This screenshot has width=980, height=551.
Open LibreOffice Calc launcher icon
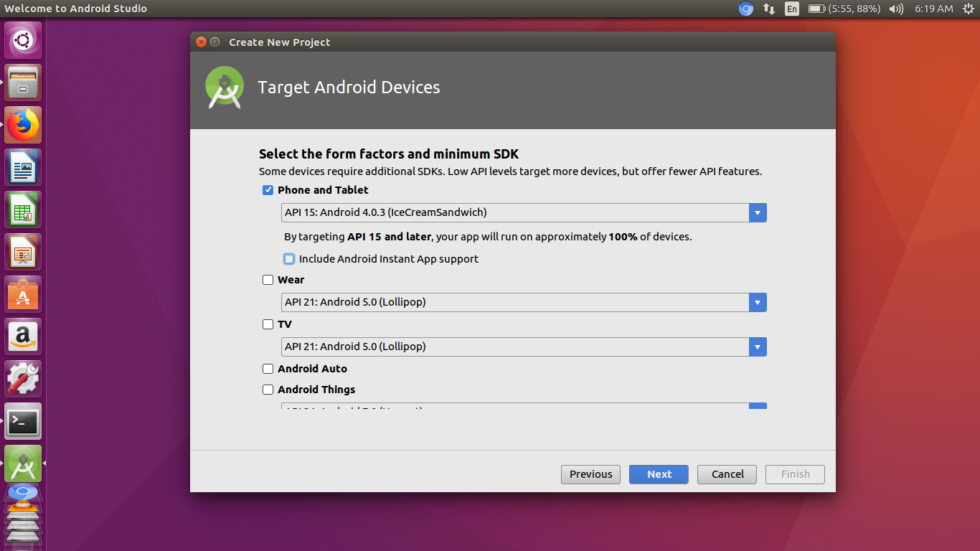[23, 209]
